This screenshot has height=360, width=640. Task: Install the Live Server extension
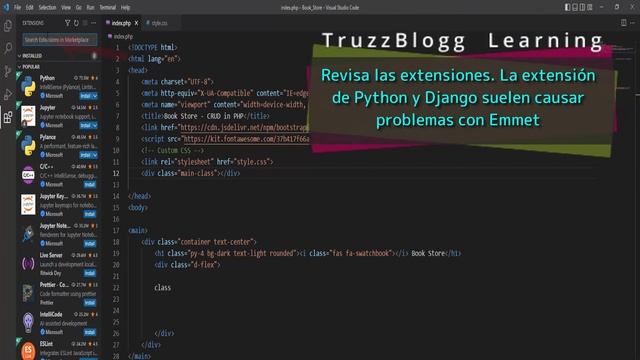[90, 273]
